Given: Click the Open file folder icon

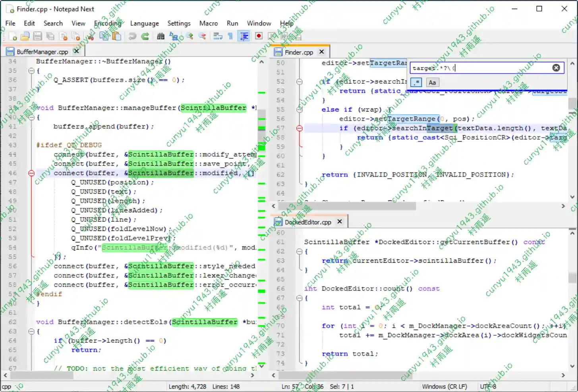Looking at the screenshot, I should (25, 36).
